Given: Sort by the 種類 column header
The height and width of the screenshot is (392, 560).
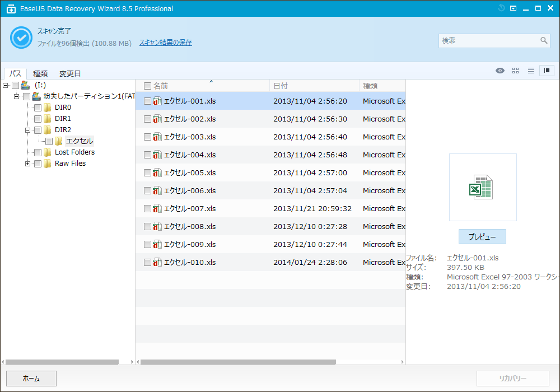Looking at the screenshot, I should 382,86.
